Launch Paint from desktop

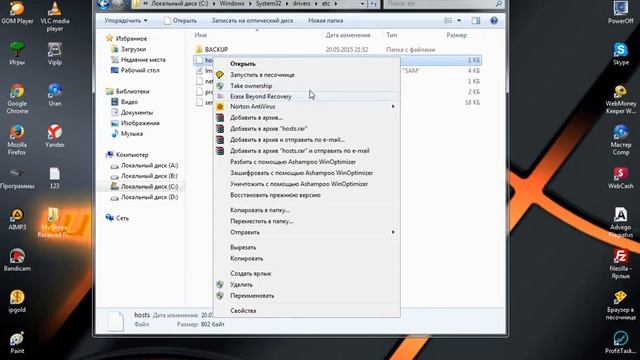coord(17,342)
